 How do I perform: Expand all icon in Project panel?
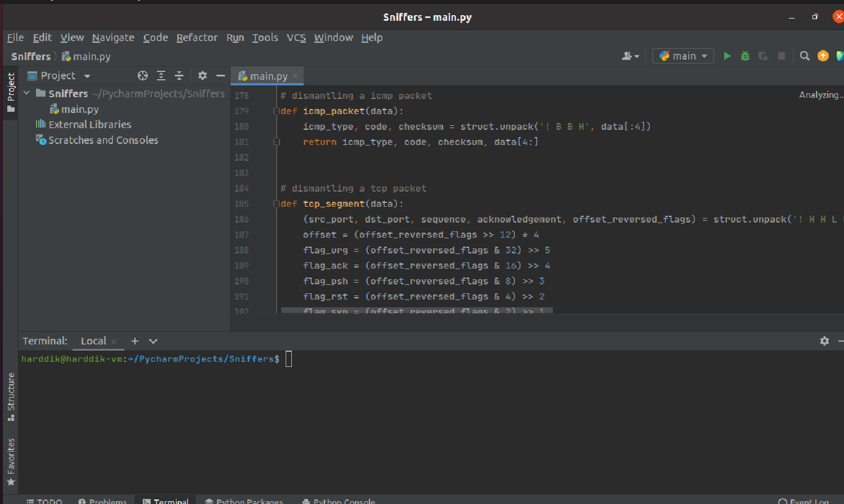[161, 75]
